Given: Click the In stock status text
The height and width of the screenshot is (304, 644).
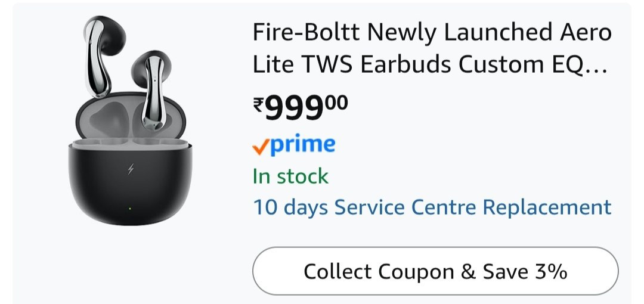Looking at the screenshot, I should tap(290, 176).
